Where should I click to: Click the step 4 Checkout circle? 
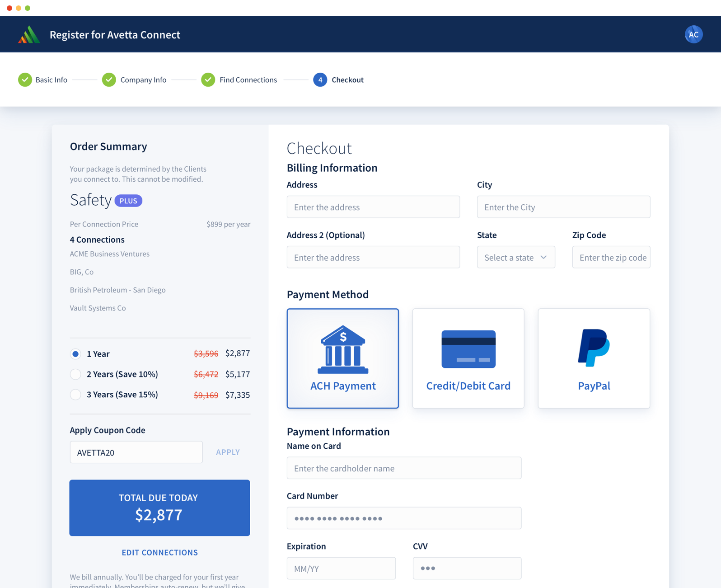point(320,80)
